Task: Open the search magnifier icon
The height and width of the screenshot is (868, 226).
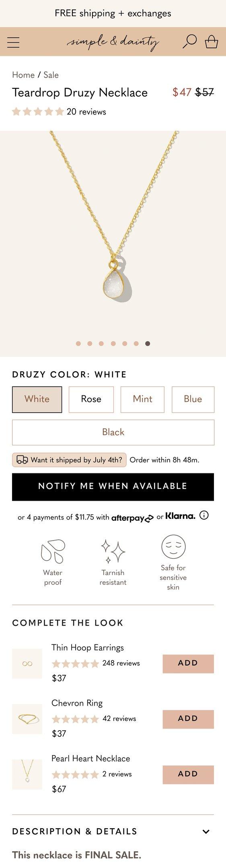Action: (x=190, y=41)
